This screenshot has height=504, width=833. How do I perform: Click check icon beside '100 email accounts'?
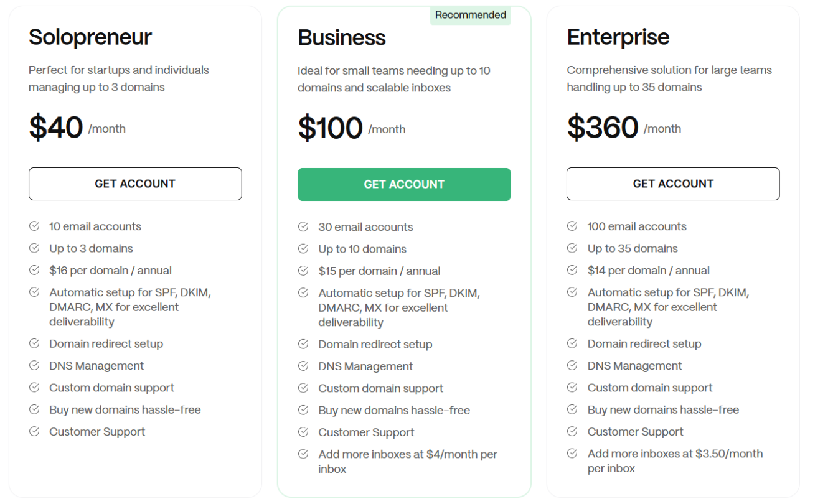tap(572, 226)
